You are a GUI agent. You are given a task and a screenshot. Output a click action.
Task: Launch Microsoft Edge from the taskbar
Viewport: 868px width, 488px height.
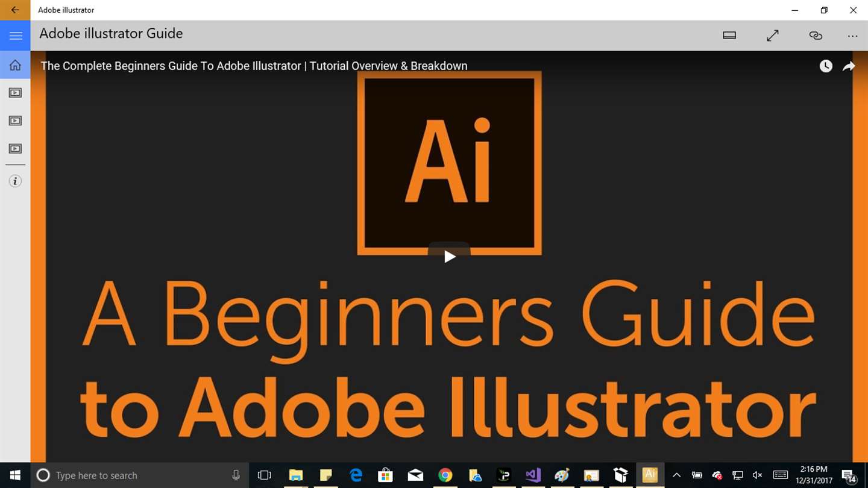tap(356, 475)
